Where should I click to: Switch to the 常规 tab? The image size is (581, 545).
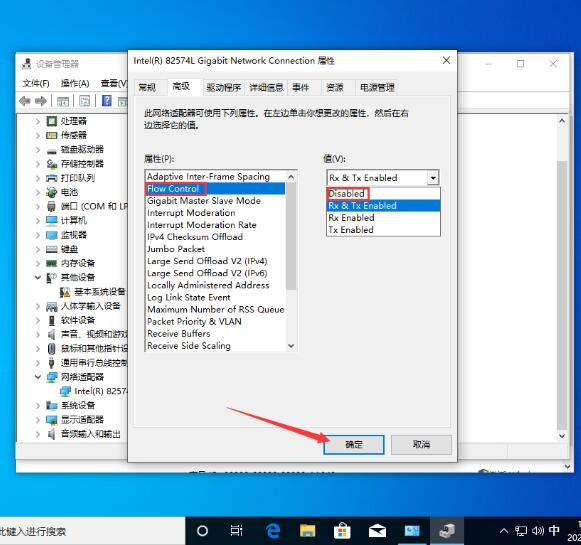click(x=147, y=88)
